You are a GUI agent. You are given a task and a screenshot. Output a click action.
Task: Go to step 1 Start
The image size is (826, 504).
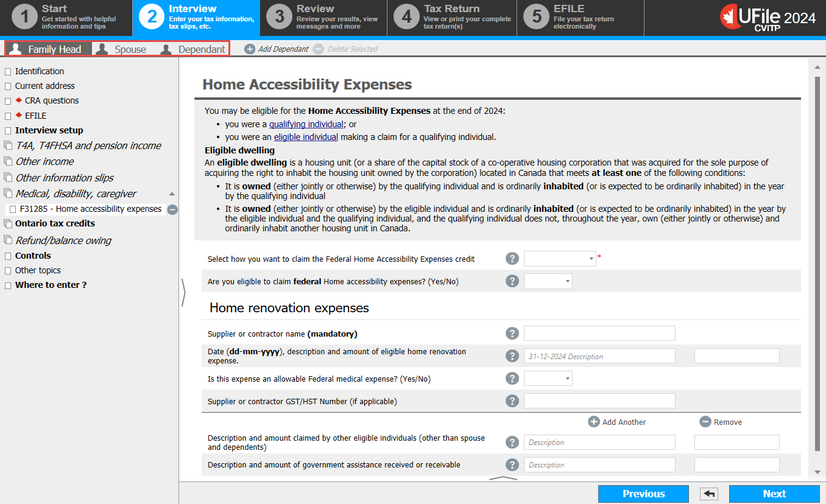66,18
